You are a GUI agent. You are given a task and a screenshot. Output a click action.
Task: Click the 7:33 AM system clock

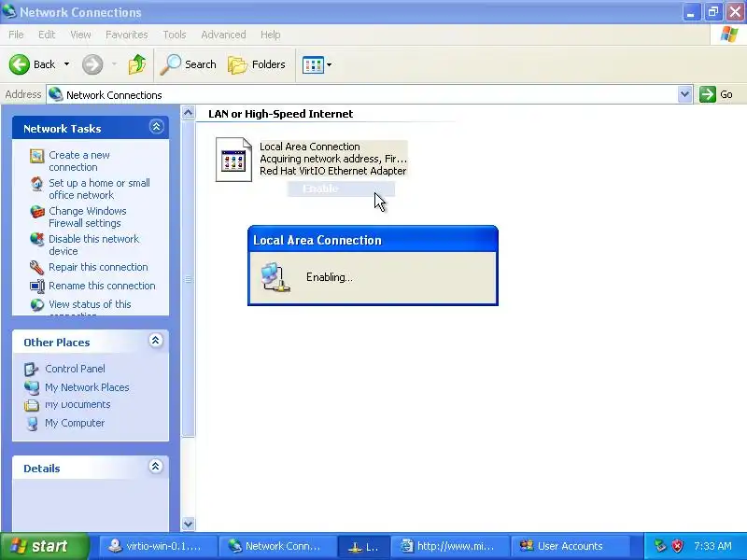(712, 546)
